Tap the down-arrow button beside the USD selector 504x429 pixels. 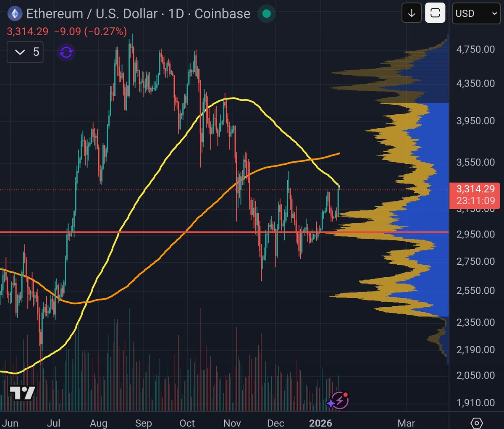412,13
